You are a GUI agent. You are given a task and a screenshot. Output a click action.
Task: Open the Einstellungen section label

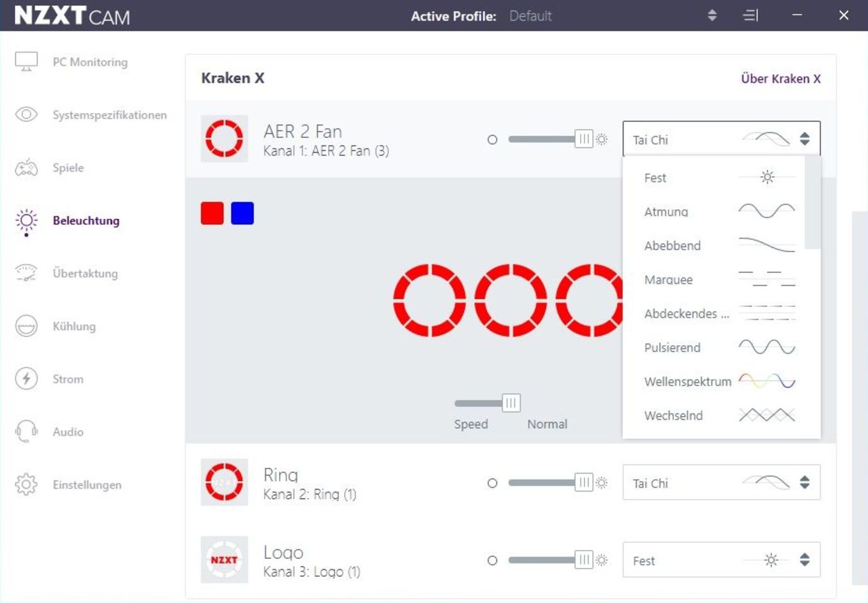click(87, 485)
